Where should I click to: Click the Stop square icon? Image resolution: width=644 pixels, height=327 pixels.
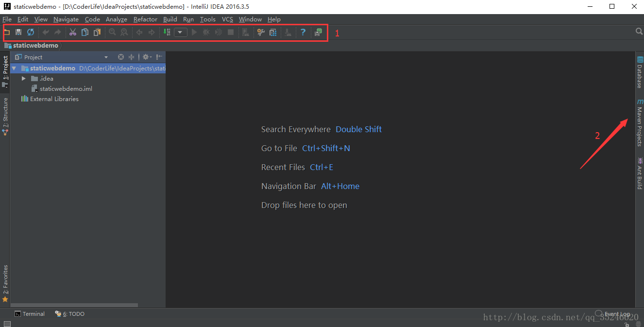pyautogui.click(x=231, y=32)
